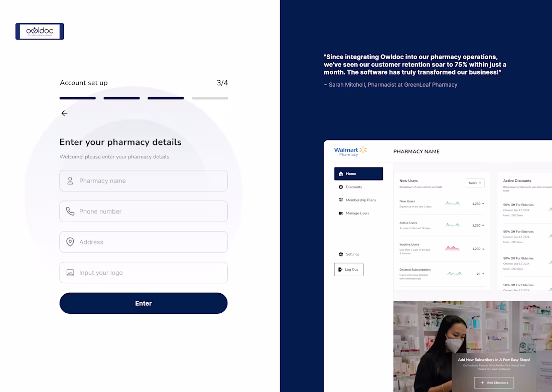Image resolution: width=552 pixels, height=392 pixels.
Task: Click the Walmart Pharmacy logo in preview
Action: coord(350,151)
